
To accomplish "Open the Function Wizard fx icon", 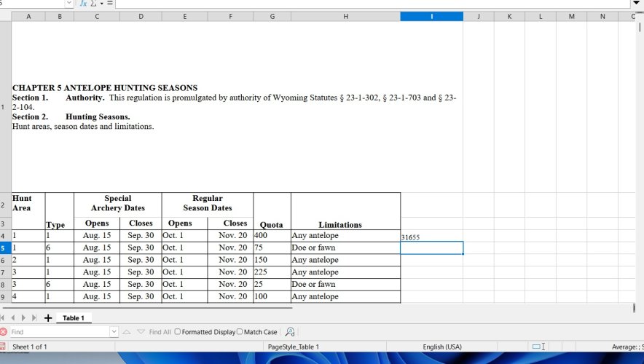I will [x=83, y=4].
